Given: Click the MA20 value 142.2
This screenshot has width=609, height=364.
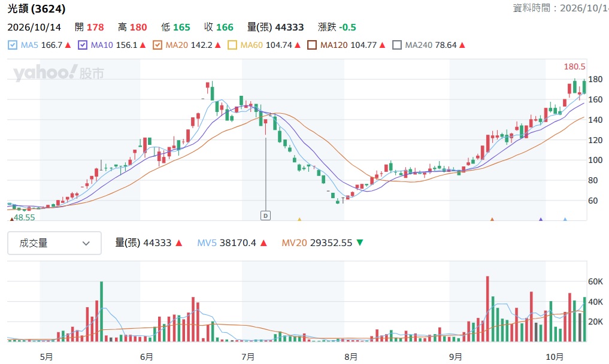Looking at the screenshot, I should (x=202, y=45).
